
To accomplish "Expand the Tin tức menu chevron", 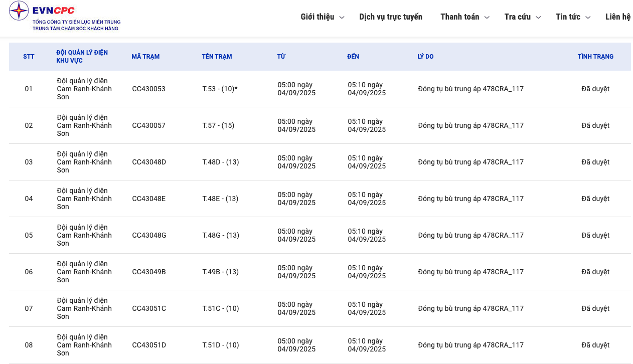I will click(588, 18).
